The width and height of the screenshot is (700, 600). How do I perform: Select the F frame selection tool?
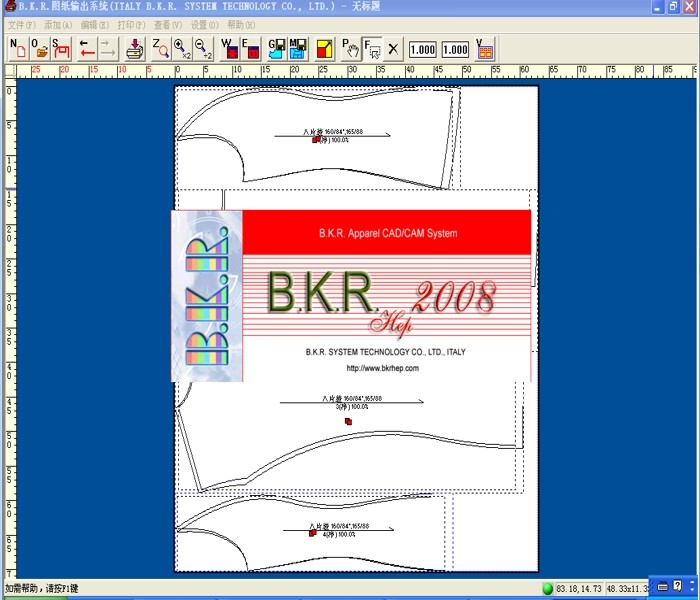(x=372, y=49)
